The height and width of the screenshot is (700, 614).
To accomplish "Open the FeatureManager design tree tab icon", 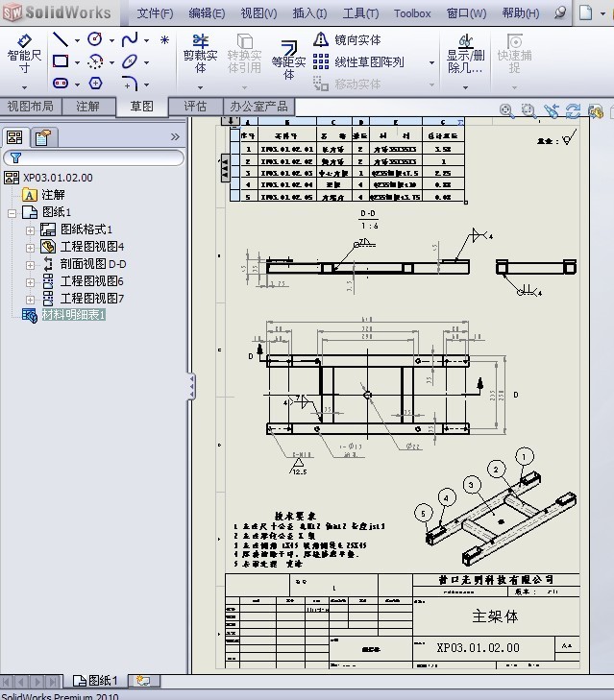I will [x=14, y=137].
